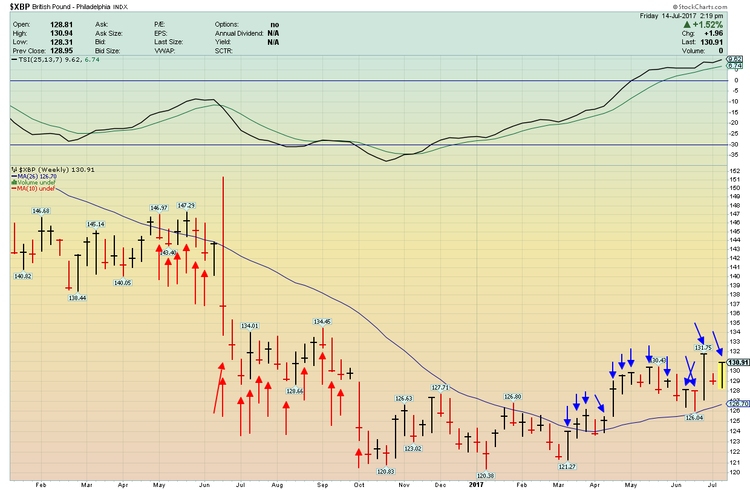Click the 140.82 low price label
Screen dimensions: 750x490
23,276
